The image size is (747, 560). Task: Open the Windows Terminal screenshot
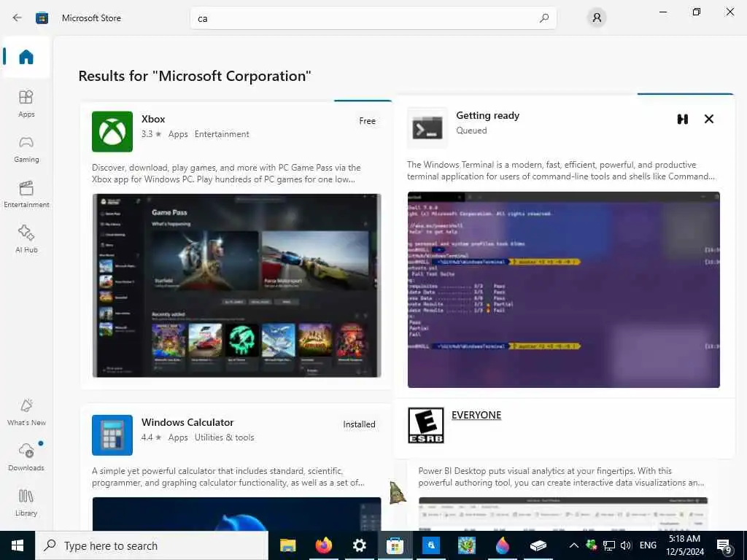click(564, 289)
